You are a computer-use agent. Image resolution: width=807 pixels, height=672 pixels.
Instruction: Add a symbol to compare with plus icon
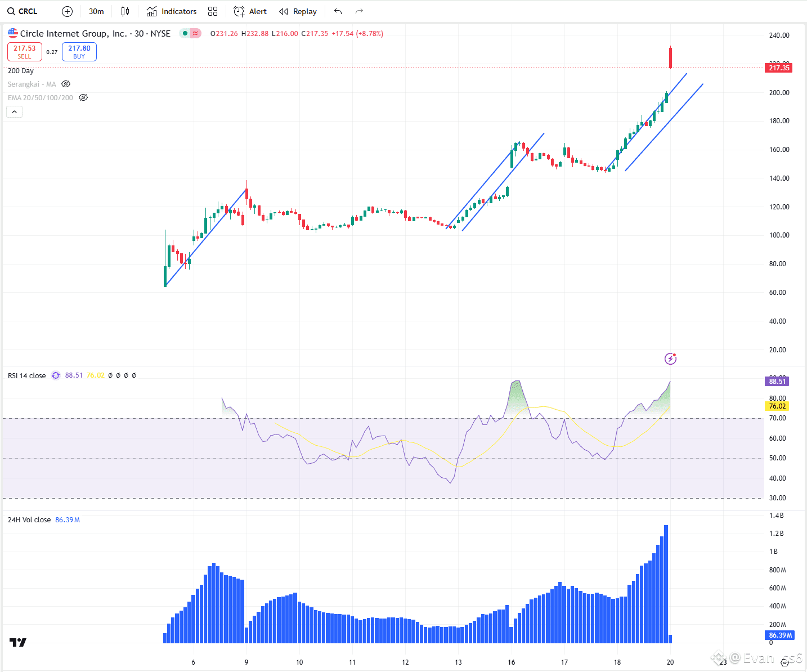click(x=67, y=11)
